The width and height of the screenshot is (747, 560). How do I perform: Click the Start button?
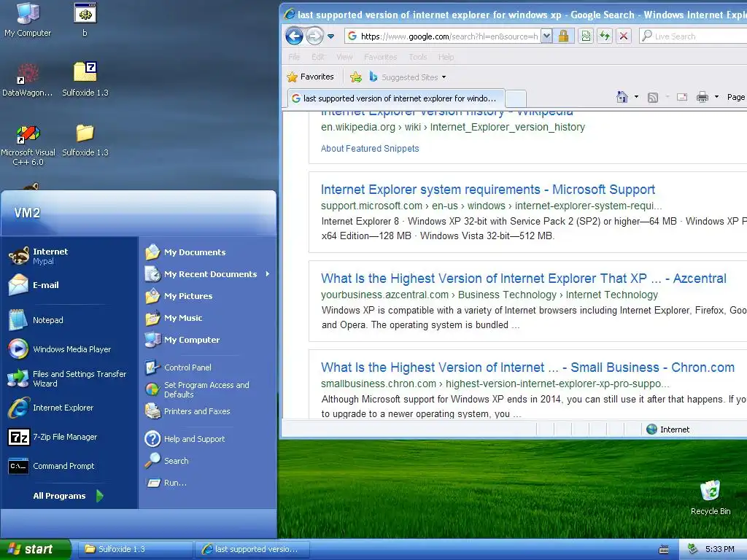35,549
